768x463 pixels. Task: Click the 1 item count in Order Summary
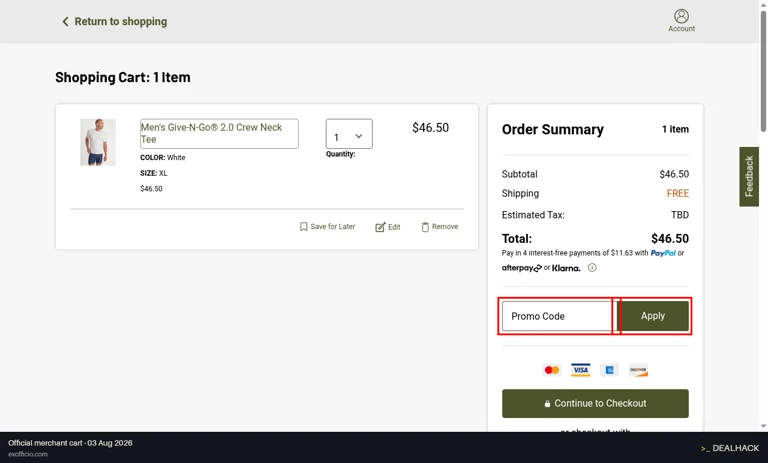[x=675, y=129]
